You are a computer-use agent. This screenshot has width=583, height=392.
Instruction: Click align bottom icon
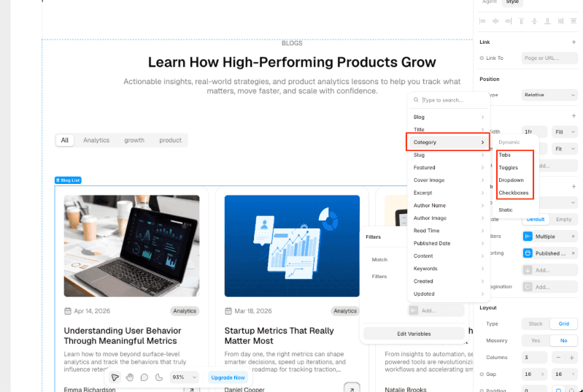coord(547,21)
